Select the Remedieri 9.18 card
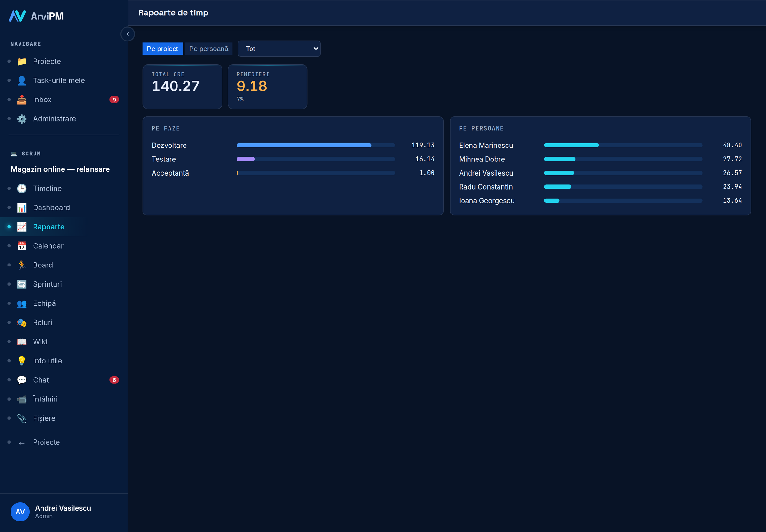 [x=267, y=87]
